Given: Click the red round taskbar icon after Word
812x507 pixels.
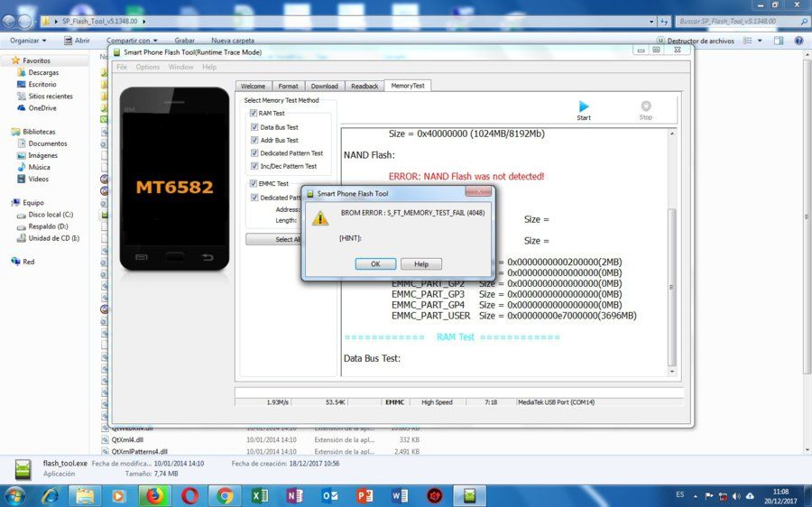Looking at the screenshot, I should (435, 496).
